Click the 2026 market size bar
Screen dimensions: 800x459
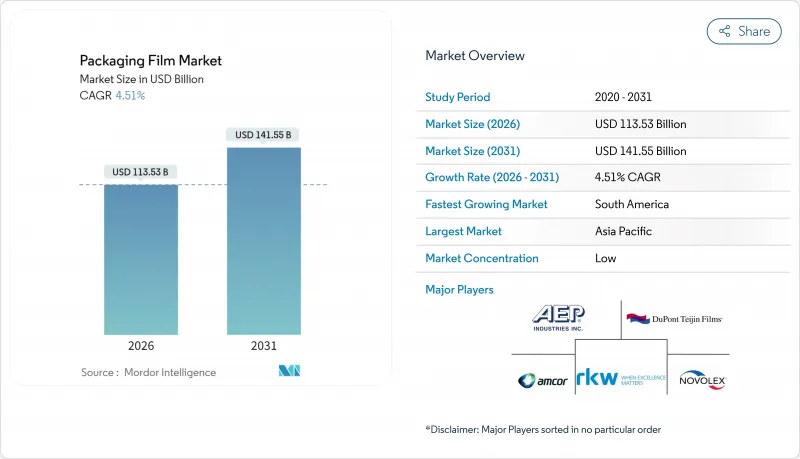point(141,259)
